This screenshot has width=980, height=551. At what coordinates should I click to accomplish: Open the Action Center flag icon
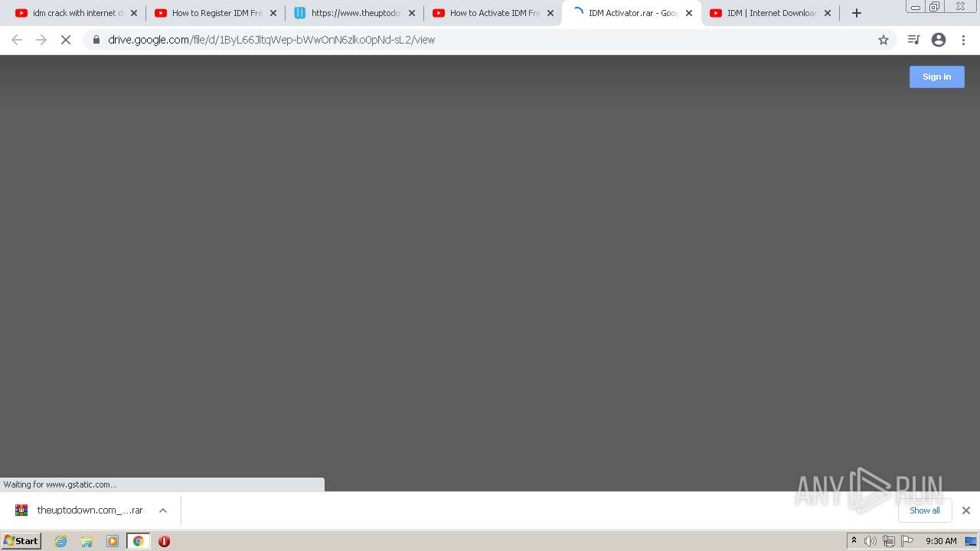(x=907, y=541)
